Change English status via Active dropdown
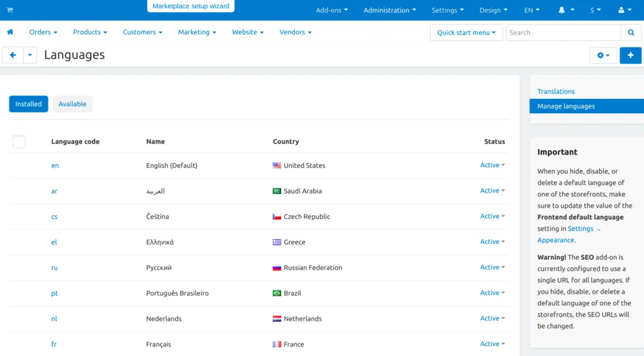The image size is (644, 356). pyautogui.click(x=492, y=165)
